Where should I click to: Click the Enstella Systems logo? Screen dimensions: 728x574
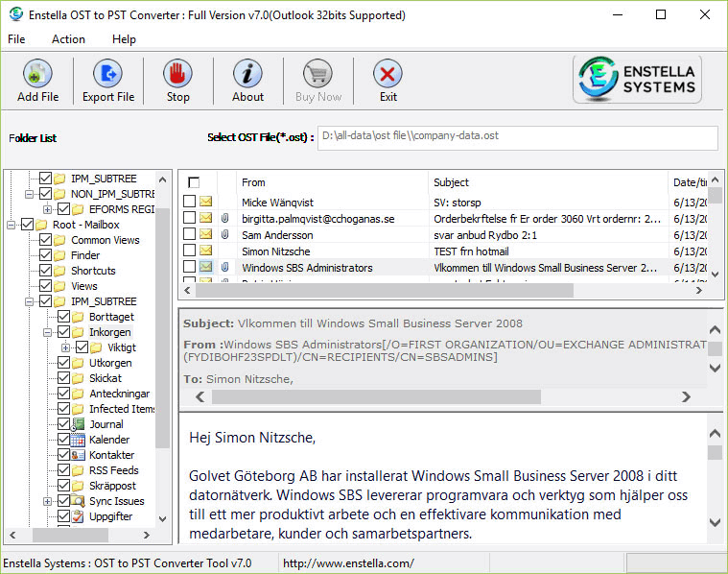(637, 80)
